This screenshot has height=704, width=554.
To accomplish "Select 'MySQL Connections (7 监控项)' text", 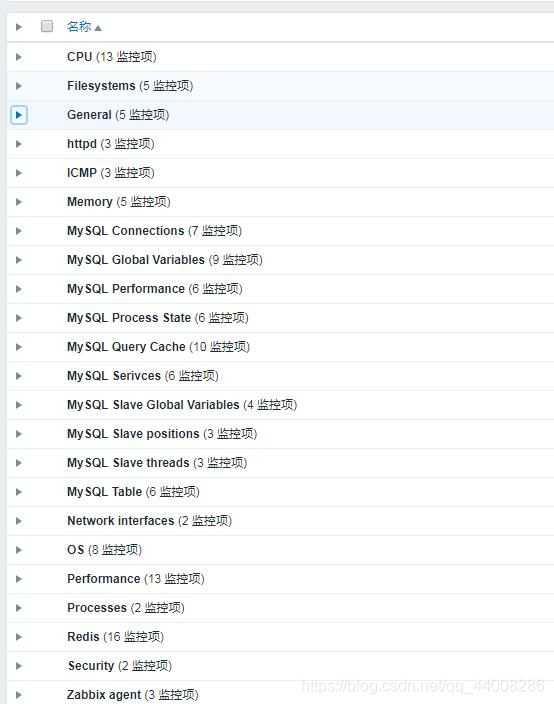I will tap(154, 231).
